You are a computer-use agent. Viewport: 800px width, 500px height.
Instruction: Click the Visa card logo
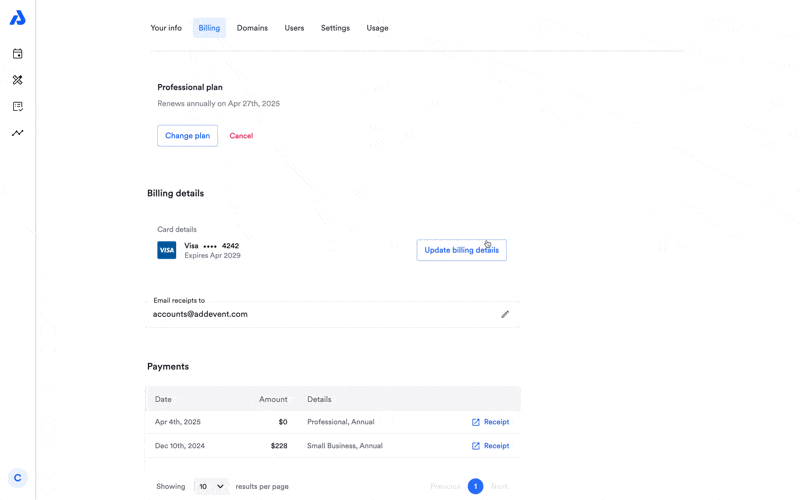[x=166, y=250]
